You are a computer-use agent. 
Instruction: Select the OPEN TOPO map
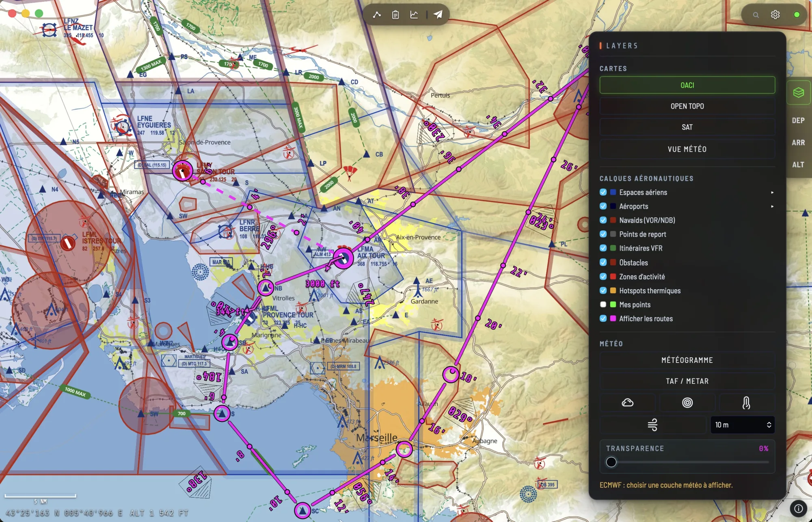(x=687, y=106)
